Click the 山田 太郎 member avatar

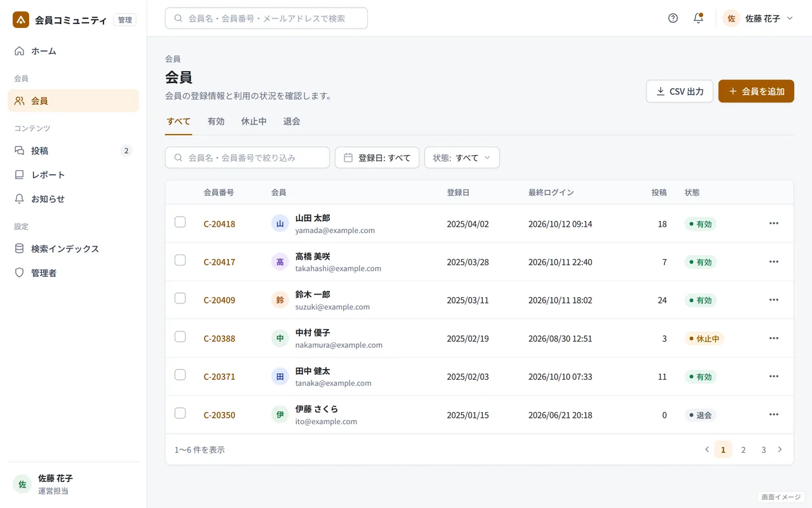coord(280,224)
